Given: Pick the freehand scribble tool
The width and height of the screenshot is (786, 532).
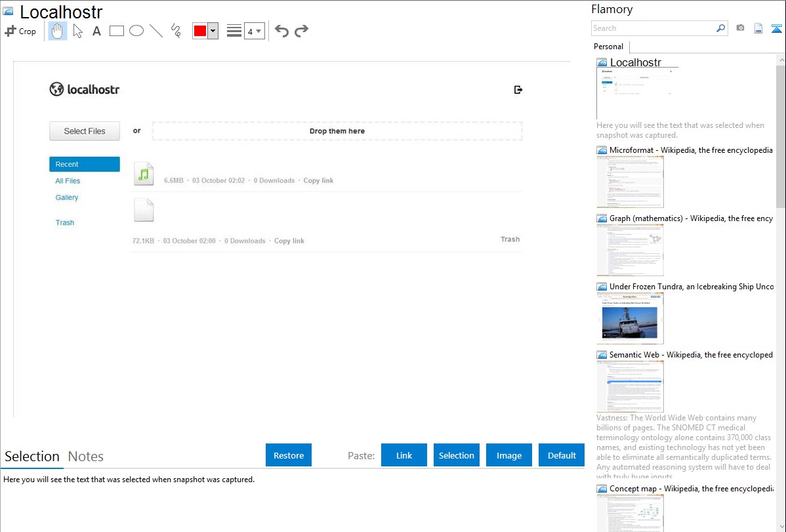Looking at the screenshot, I should (x=176, y=31).
